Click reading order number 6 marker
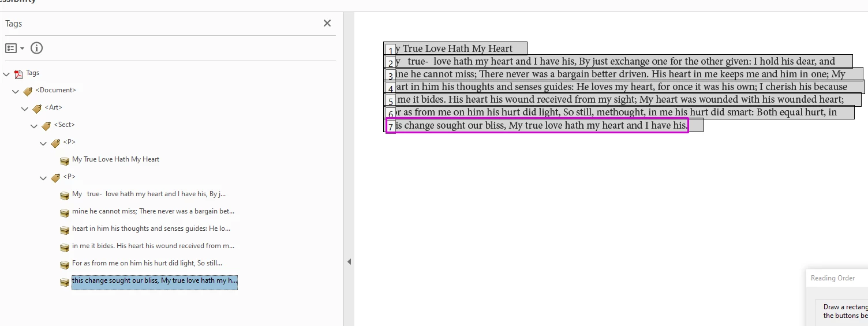 point(391,114)
